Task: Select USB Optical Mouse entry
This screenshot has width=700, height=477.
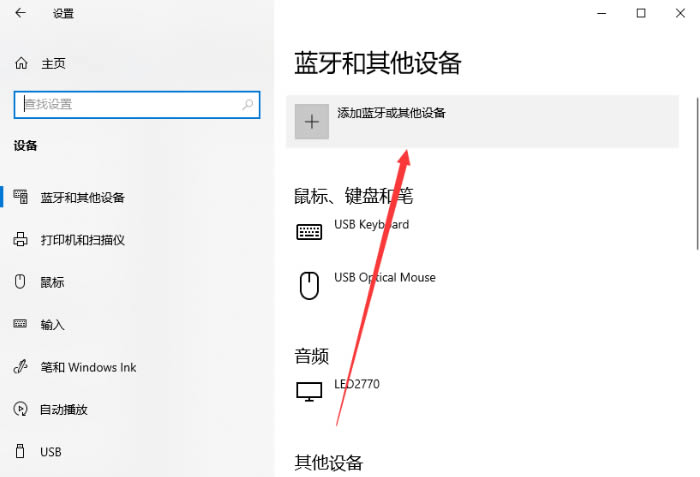Action: pos(385,277)
